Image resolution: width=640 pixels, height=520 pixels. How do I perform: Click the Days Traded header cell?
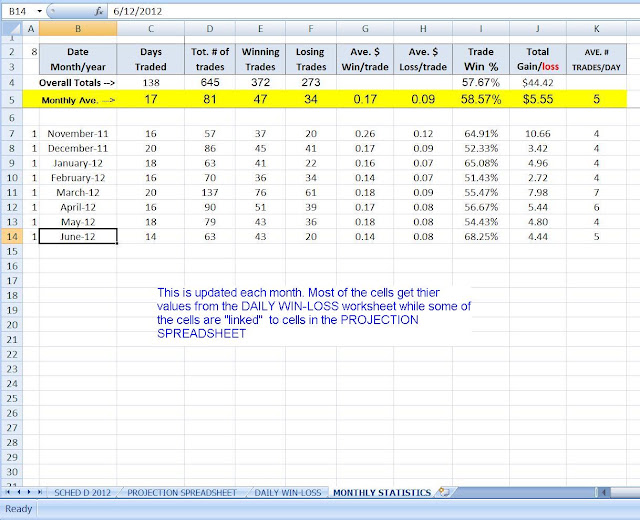point(151,59)
